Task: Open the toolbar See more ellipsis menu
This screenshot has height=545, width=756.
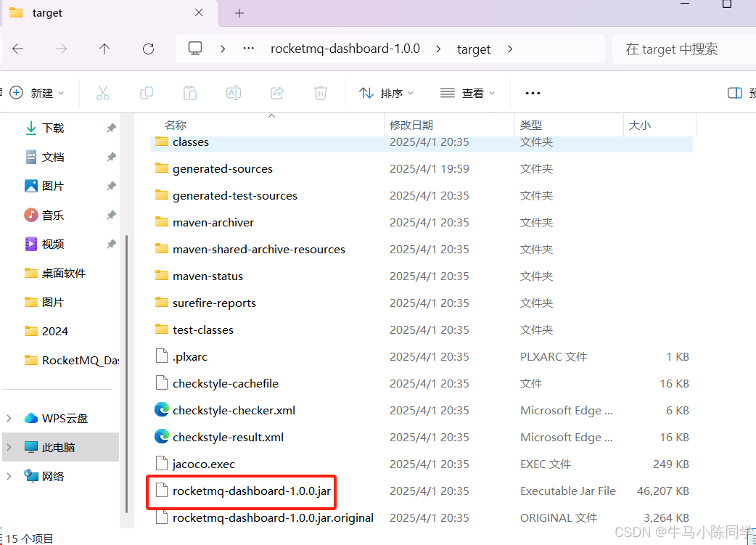Action: click(x=533, y=93)
